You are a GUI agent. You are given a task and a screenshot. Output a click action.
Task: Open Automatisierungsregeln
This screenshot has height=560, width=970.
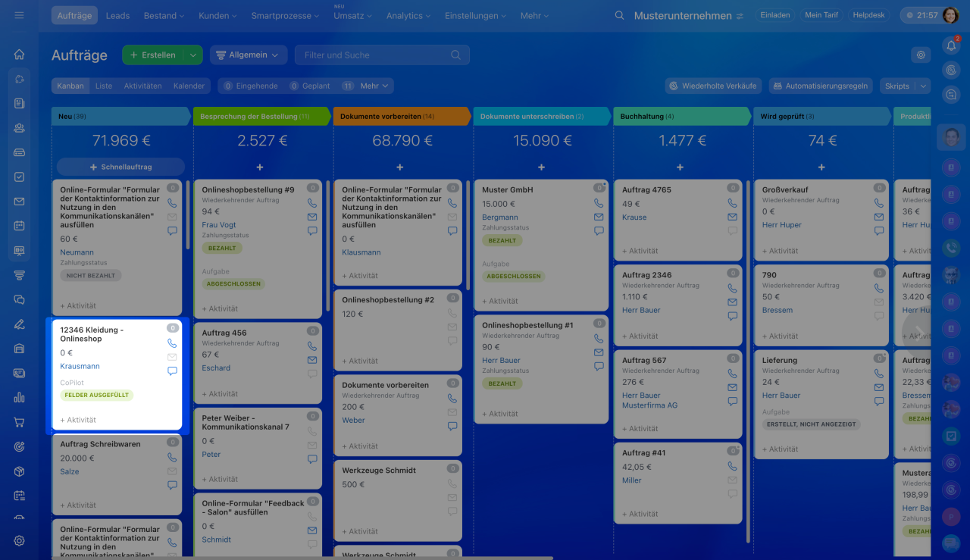point(821,86)
